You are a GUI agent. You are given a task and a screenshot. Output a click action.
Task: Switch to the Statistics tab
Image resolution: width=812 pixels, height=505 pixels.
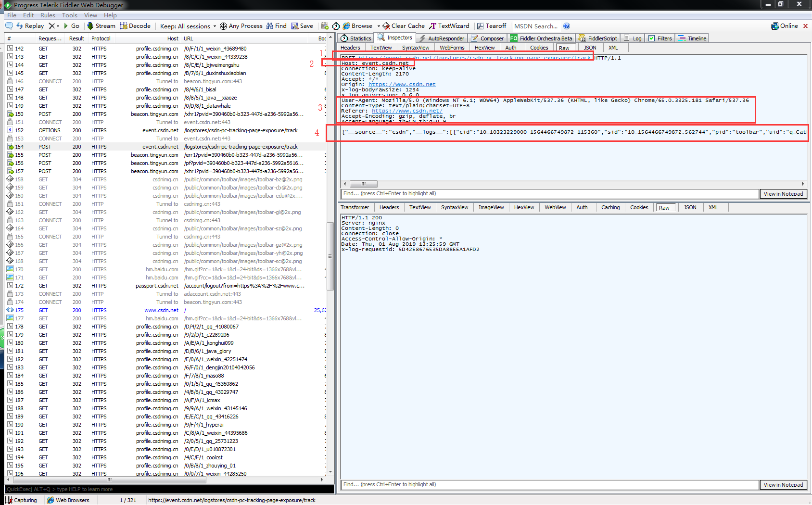(356, 38)
